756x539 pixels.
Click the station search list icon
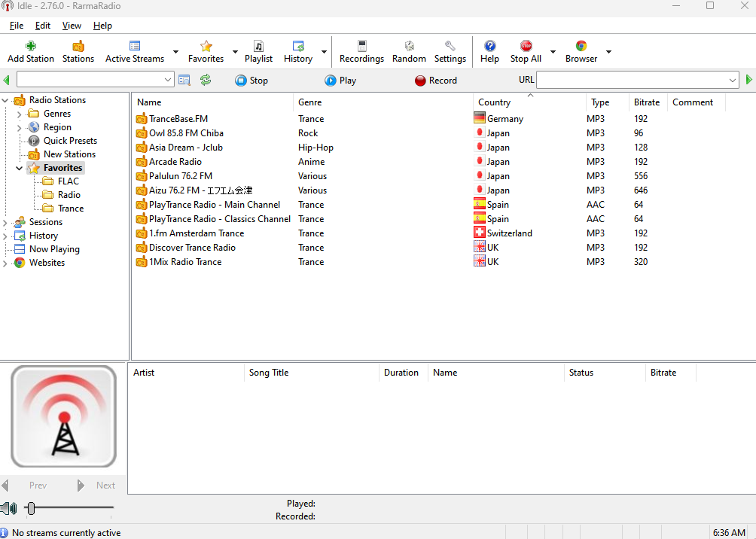[x=184, y=80]
